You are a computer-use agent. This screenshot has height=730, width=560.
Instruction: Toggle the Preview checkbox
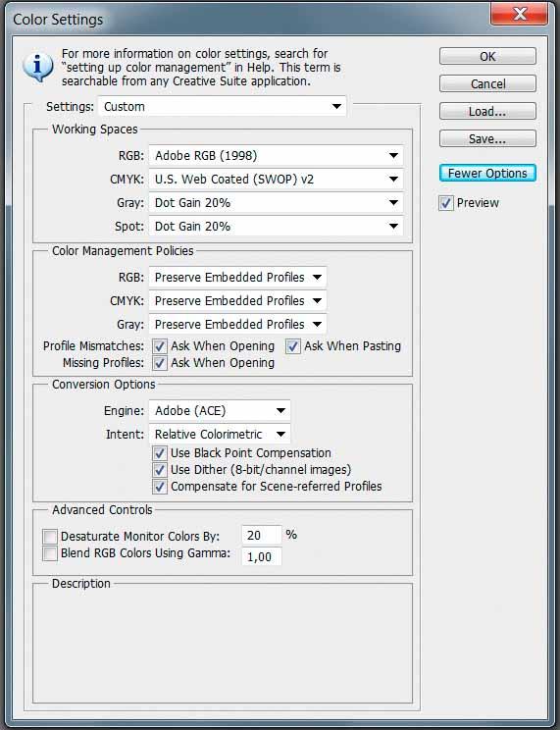click(x=446, y=203)
